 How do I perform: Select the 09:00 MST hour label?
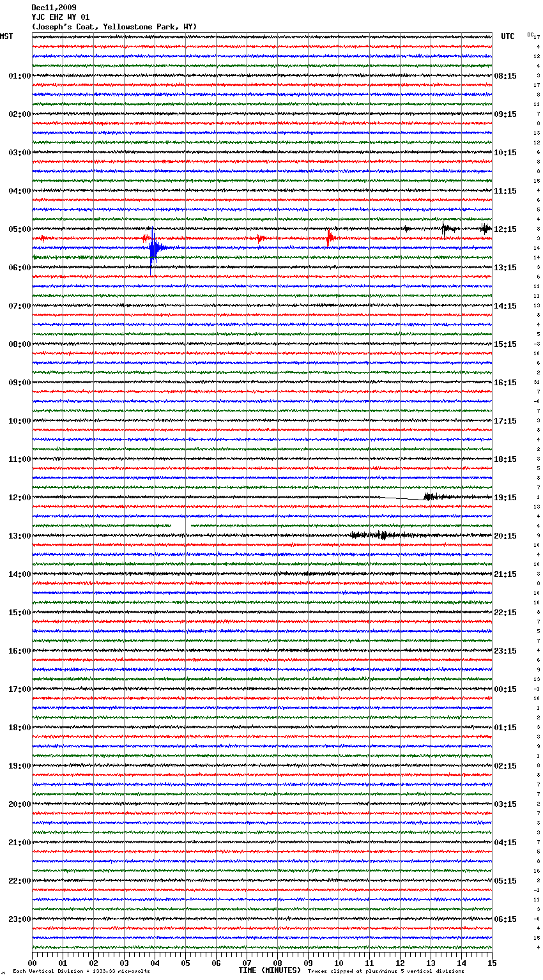19,383
